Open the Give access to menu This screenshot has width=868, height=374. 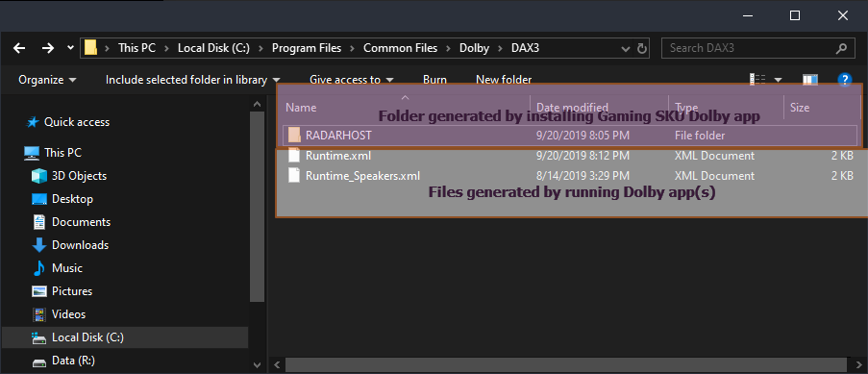[352, 80]
